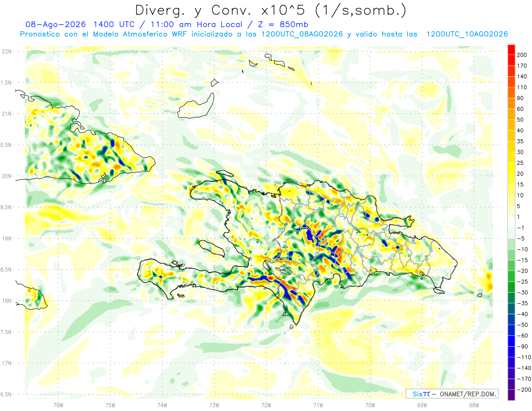Click the '73W' longitude label
Screen dimensions: 532x411
214,405
